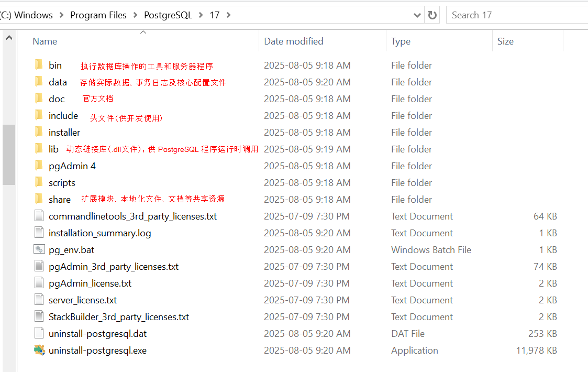Image resolution: width=588 pixels, height=372 pixels.
Task: Select commandlinetools_3rd_party_licenses.txt file name
Action: (x=133, y=216)
